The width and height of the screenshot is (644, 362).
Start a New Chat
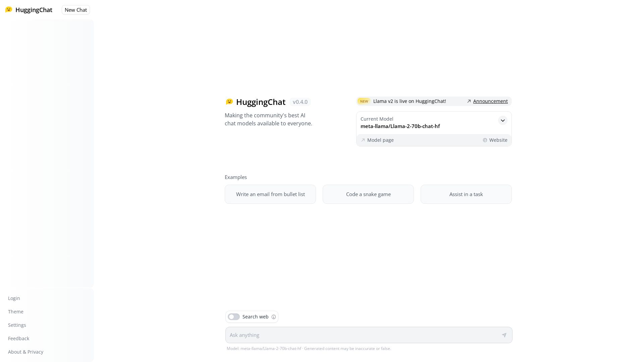75,10
